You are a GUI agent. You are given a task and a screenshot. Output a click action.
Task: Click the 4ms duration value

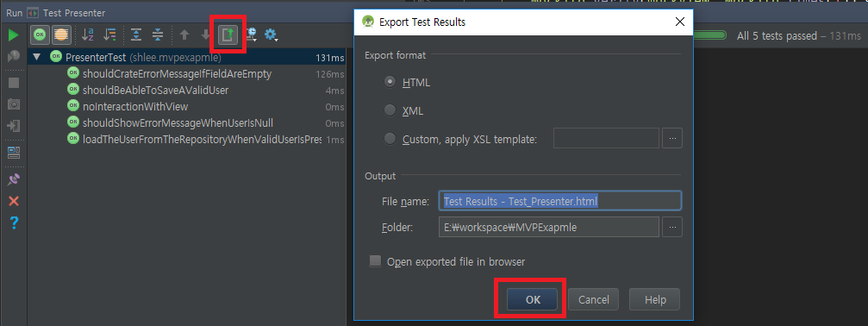335,91
